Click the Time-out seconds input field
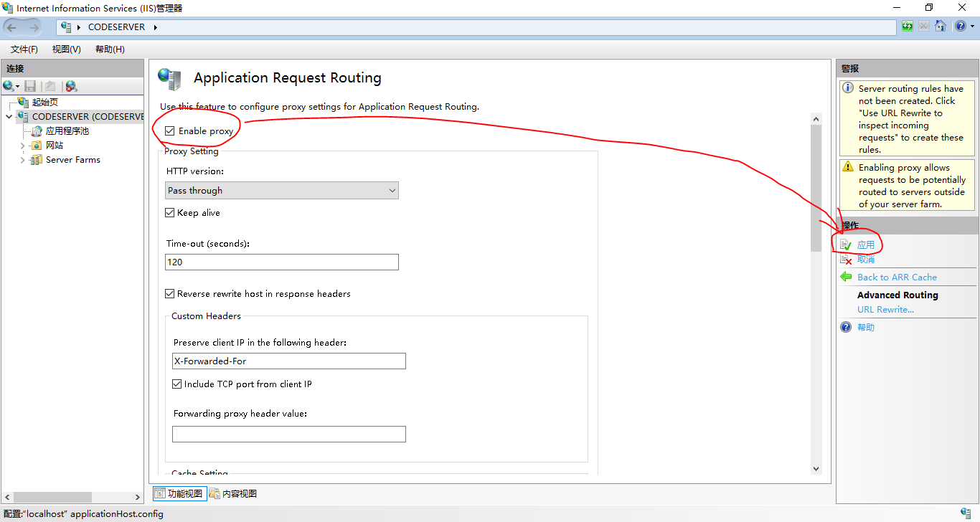The image size is (980, 522). click(x=281, y=262)
